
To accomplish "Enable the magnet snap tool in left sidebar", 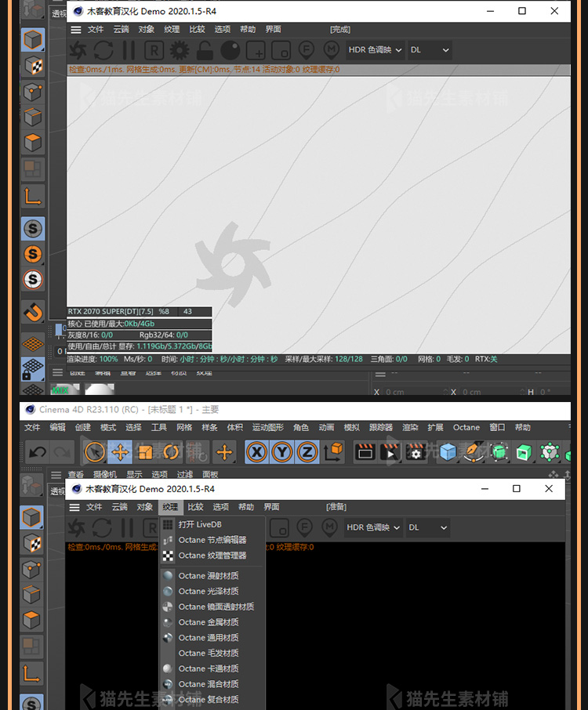I will (32, 312).
